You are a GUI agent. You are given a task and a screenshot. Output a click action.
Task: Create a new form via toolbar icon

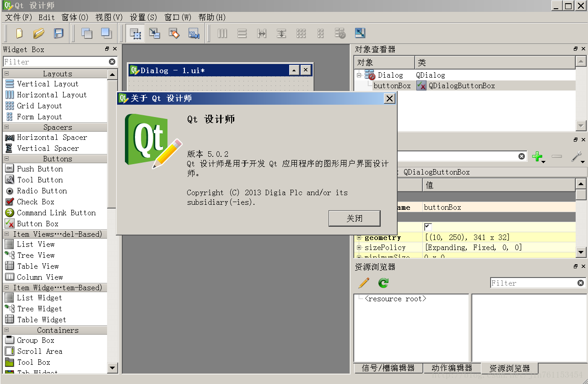pos(19,33)
